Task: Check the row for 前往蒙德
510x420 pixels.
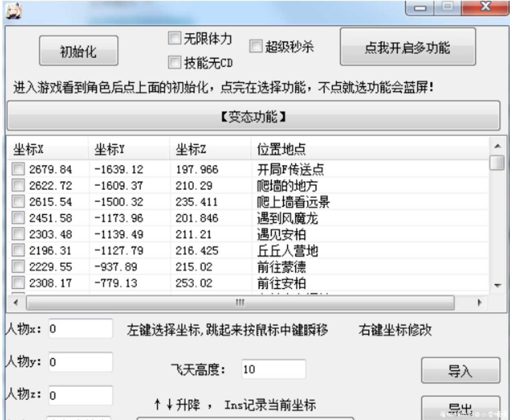Action: tap(18, 267)
